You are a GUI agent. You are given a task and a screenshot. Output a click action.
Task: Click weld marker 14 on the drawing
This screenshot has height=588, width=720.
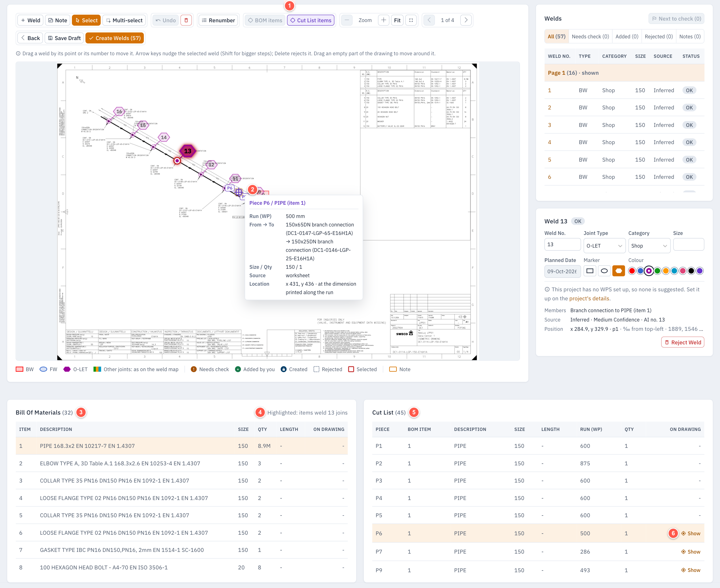tap(164, 137)
